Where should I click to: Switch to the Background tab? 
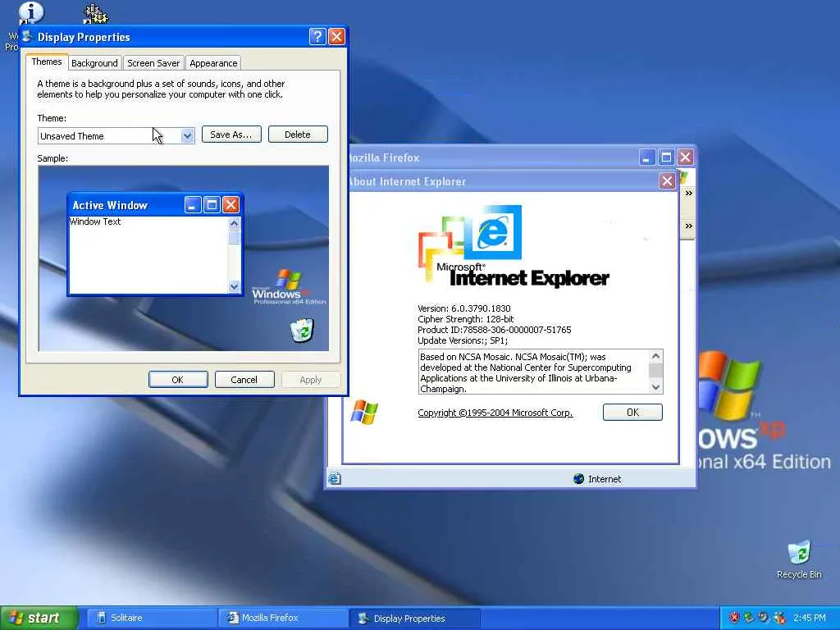[94, 62]
